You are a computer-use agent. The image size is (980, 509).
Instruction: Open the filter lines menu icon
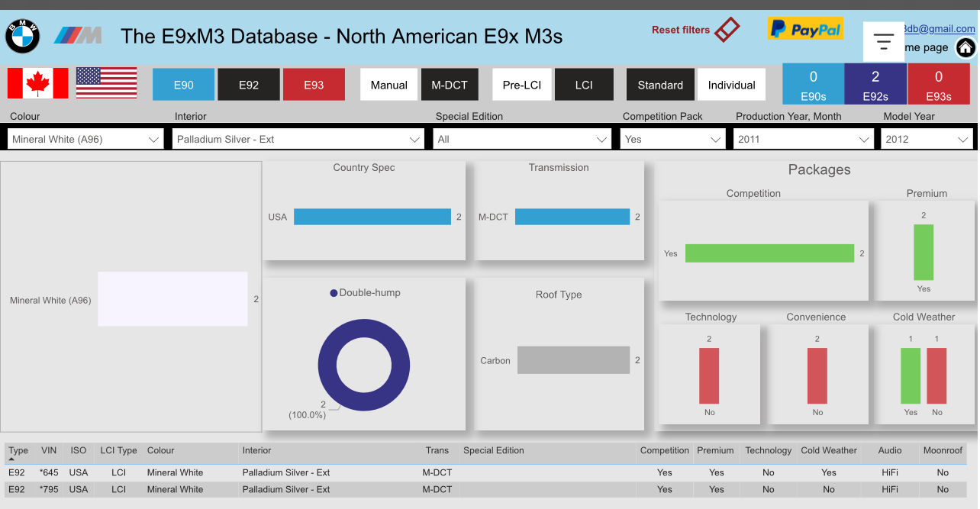coord(884,42)
